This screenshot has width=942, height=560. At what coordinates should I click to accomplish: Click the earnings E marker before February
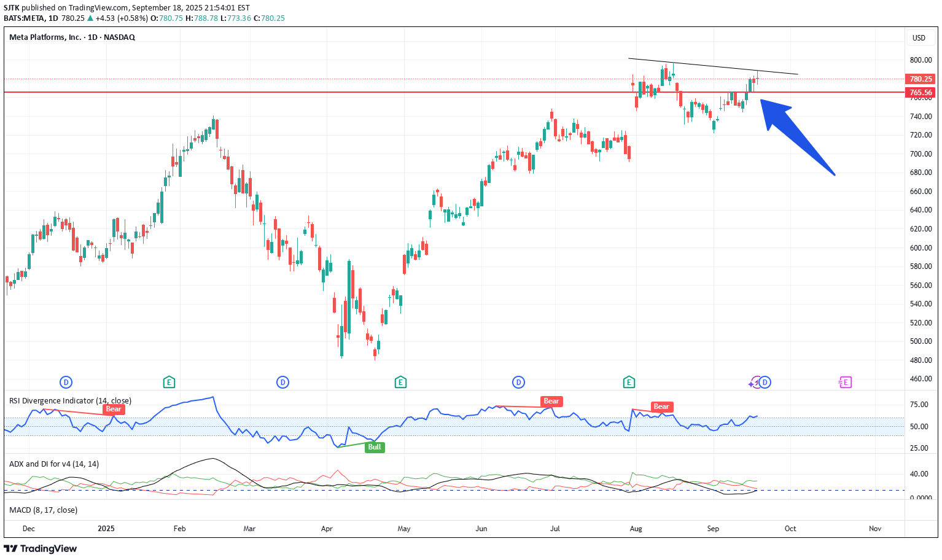pyautogui.click(x=169, y=383)
